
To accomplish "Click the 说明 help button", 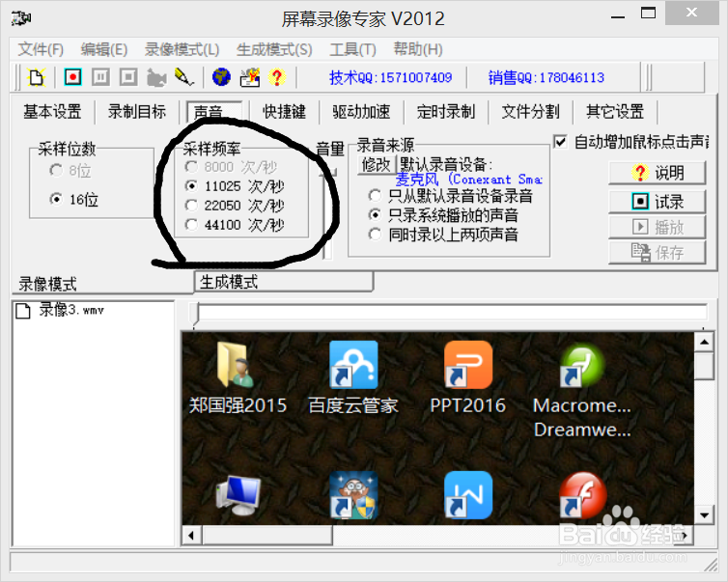I will pyautogui.click(x=658, y=173).
